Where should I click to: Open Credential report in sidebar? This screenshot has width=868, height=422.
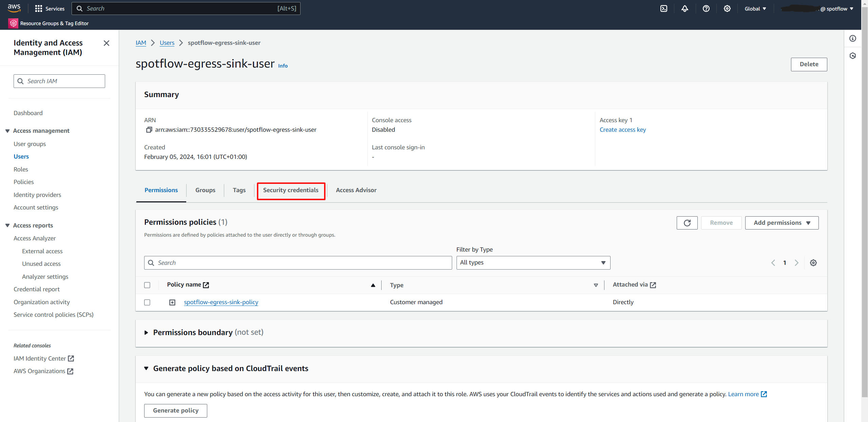click(37, 289)
